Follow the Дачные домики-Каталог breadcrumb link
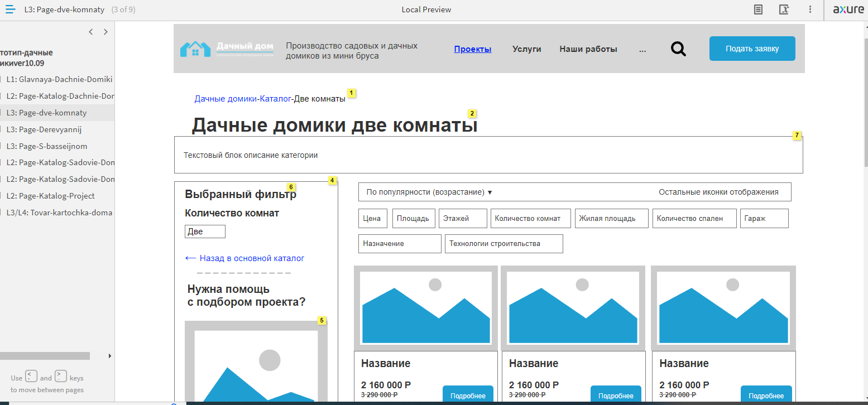The width and height of the screenshot is (868, 405). 243,99
